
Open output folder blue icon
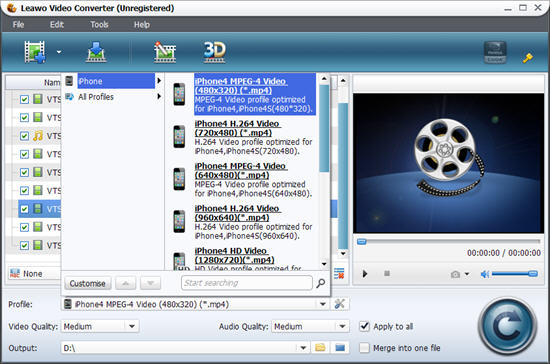pyautogui.click(x=340, y=348)
